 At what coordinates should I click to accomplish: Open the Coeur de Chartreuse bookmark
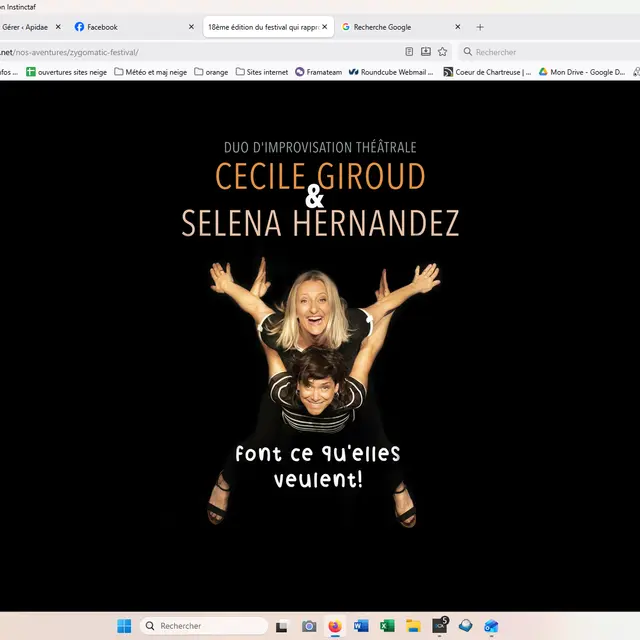coord(487,72)
